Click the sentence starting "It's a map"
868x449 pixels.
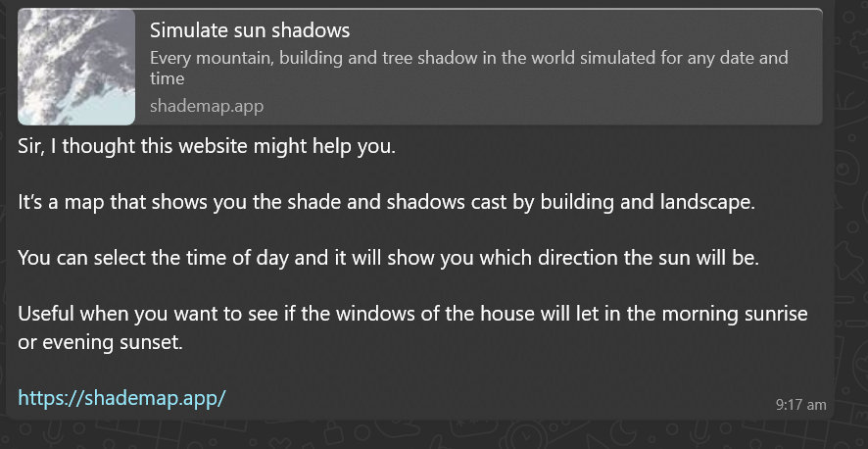(385, 203)
